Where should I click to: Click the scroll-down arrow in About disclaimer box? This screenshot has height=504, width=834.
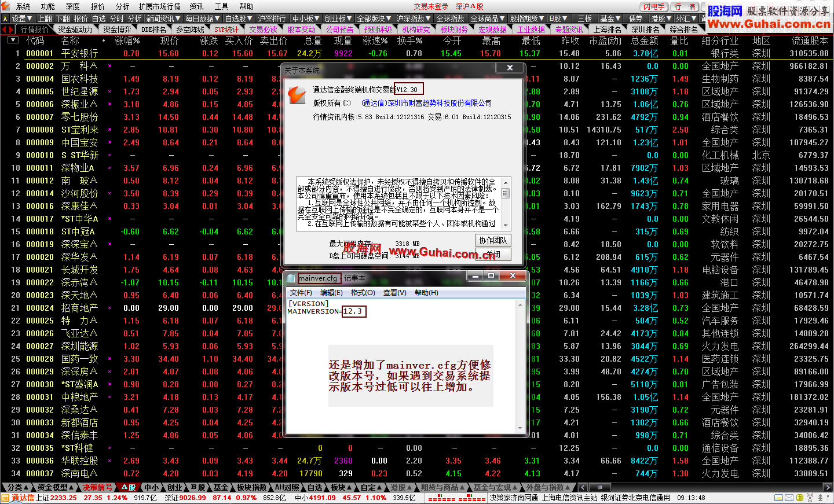506,226
